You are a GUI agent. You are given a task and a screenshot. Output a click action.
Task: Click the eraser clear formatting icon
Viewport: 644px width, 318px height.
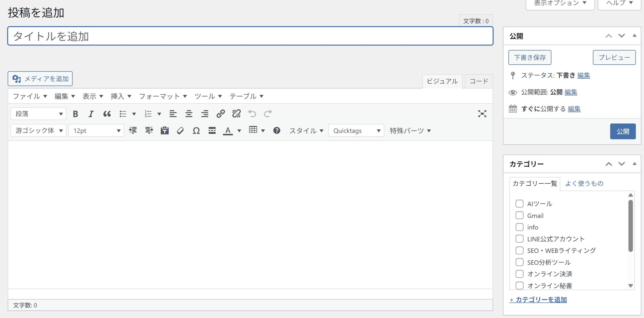click(x=180, y=131)
